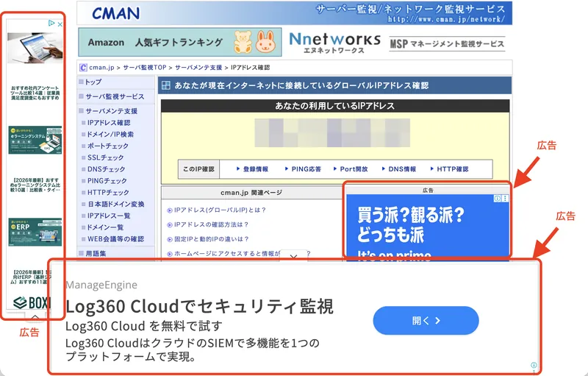Go to サーバ監視TOP breadcrumb
The image size is (588, 376).
pyautogui.click(x=144, y=68)
